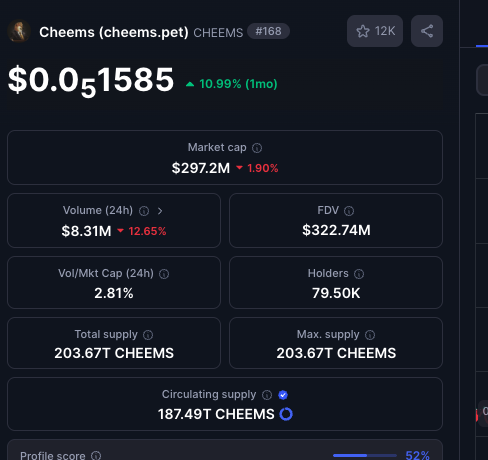This screenshot has width=488, height=460.
Task: Click the $8.31M volume value
Action: (86, 231)
